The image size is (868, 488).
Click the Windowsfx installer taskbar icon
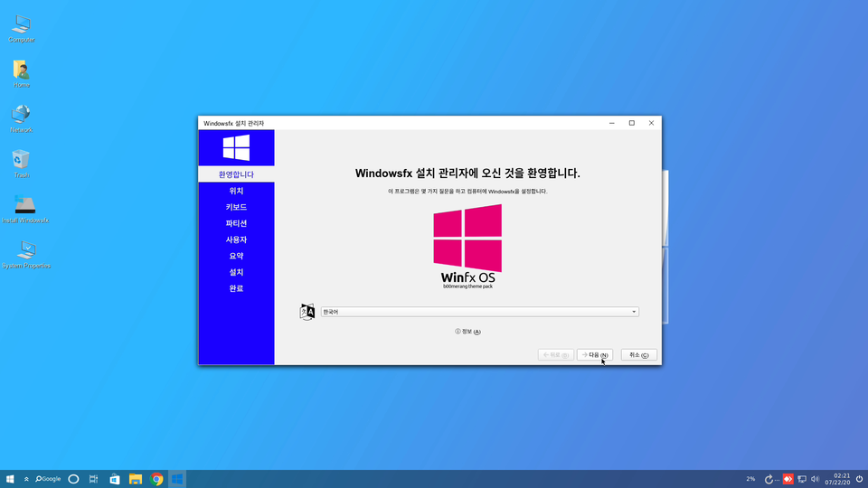[x=177, y=479]
